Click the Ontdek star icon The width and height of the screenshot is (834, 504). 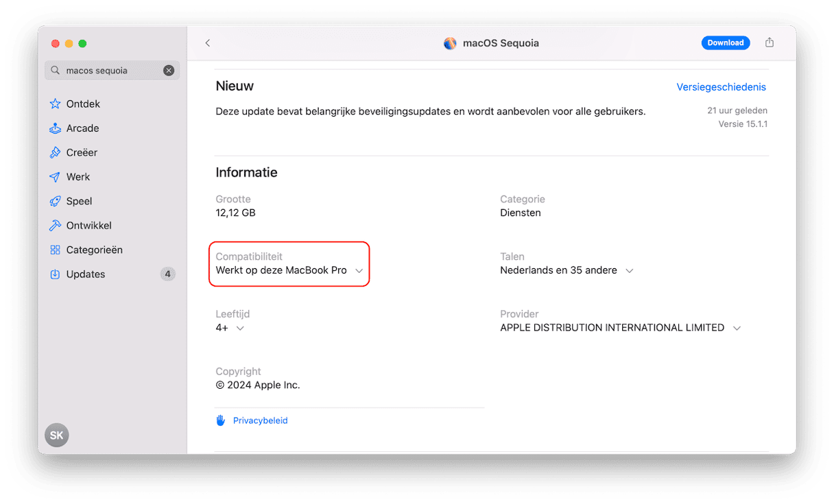pos(56,104)
